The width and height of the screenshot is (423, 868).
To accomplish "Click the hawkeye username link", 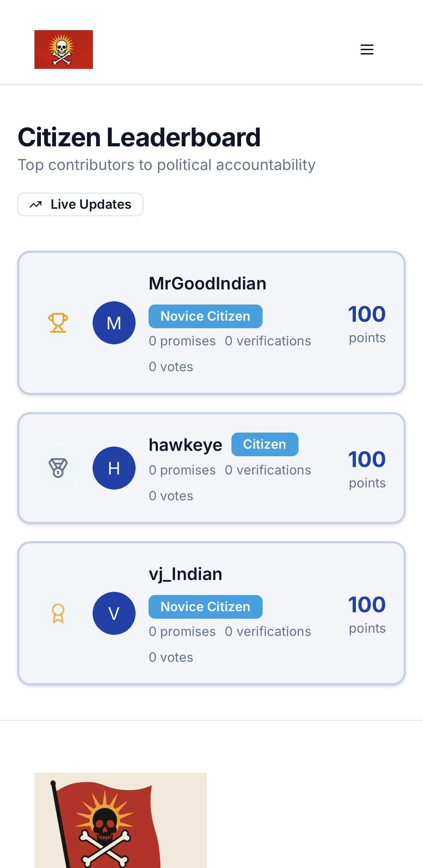I will 186,444.
